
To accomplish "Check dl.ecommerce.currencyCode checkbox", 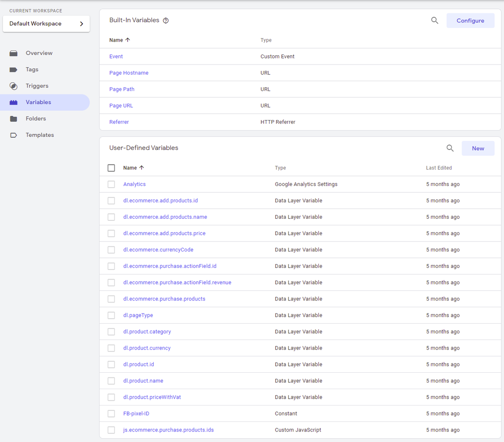I will click(111, 250).
